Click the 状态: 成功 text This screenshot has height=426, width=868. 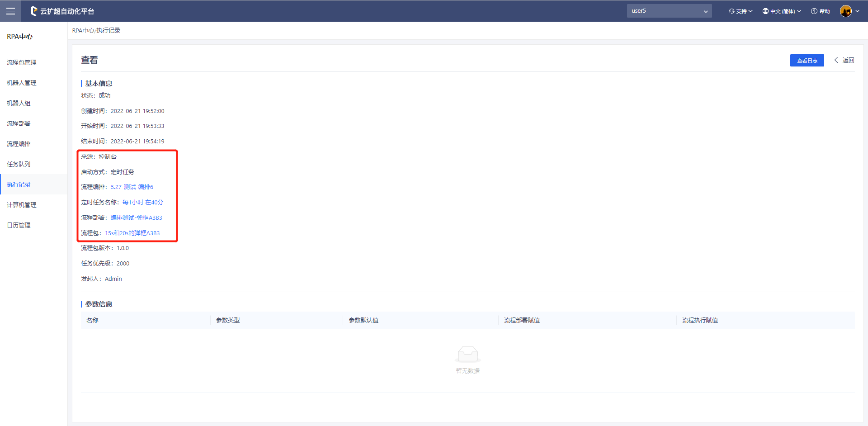[x=96, y=95]
